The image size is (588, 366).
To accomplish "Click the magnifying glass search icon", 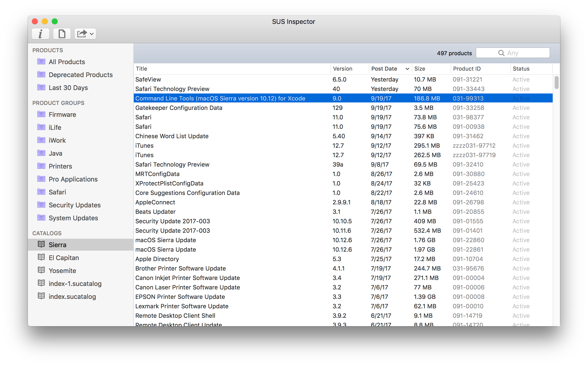I will click(x=501, y=53).
